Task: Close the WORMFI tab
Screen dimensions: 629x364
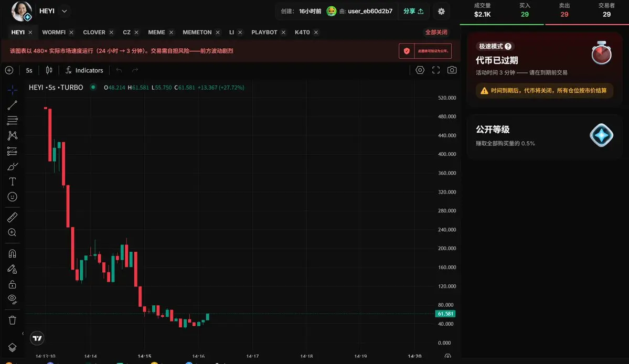Action: click(71, 33)
